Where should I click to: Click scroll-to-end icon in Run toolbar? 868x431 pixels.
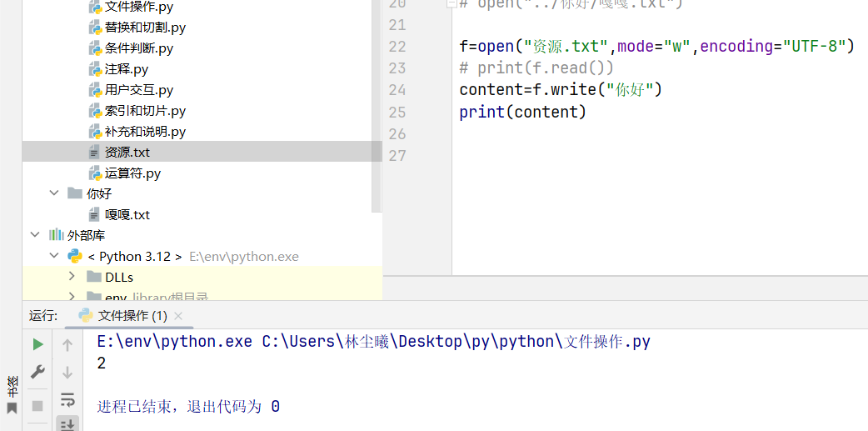[x=67, y=423]
